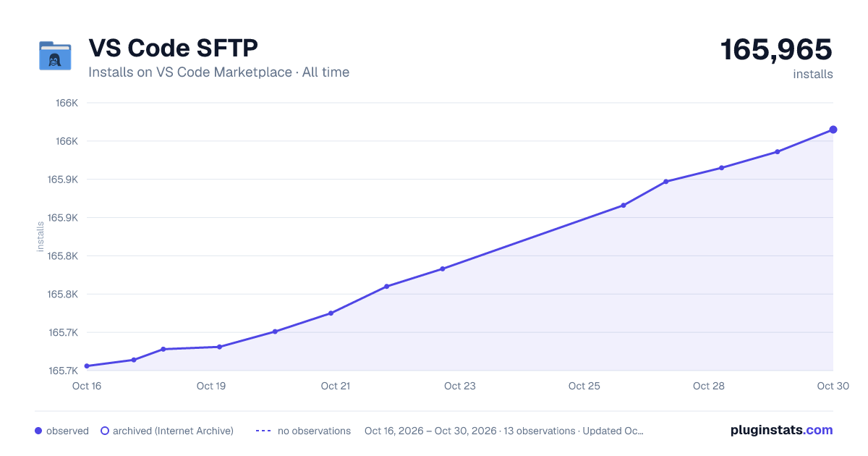Select the first data point at Oct 16
Screen dimensions: 868x456
pyautogui.click(x=87, y=366)
